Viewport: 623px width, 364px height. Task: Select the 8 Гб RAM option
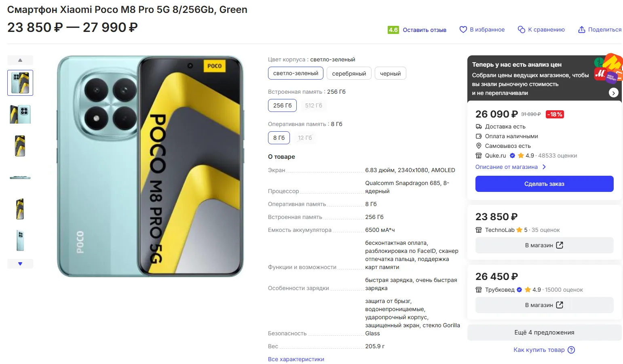279,138
